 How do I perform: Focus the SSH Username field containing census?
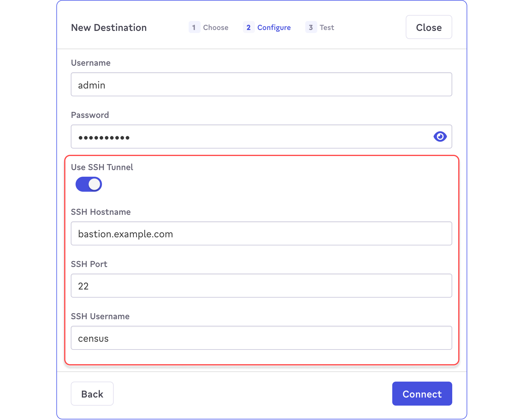tap(261, 338)
